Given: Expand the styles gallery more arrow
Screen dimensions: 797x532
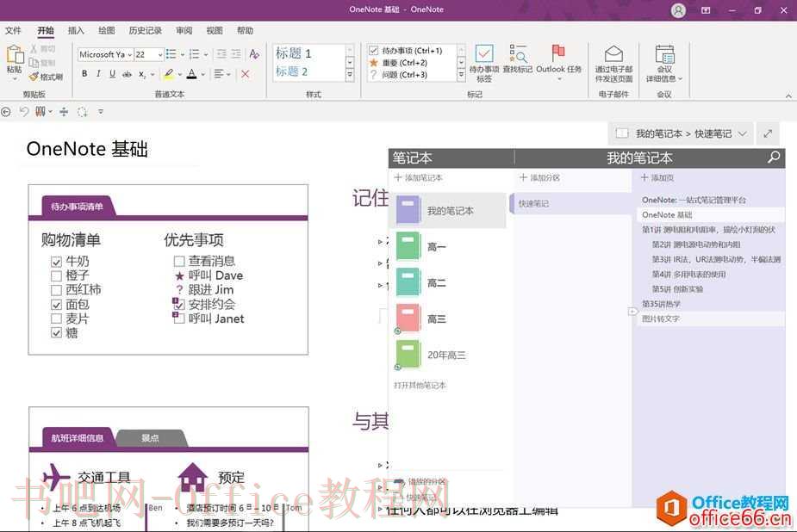Looking at the screenshot, I should coord(350,75).
